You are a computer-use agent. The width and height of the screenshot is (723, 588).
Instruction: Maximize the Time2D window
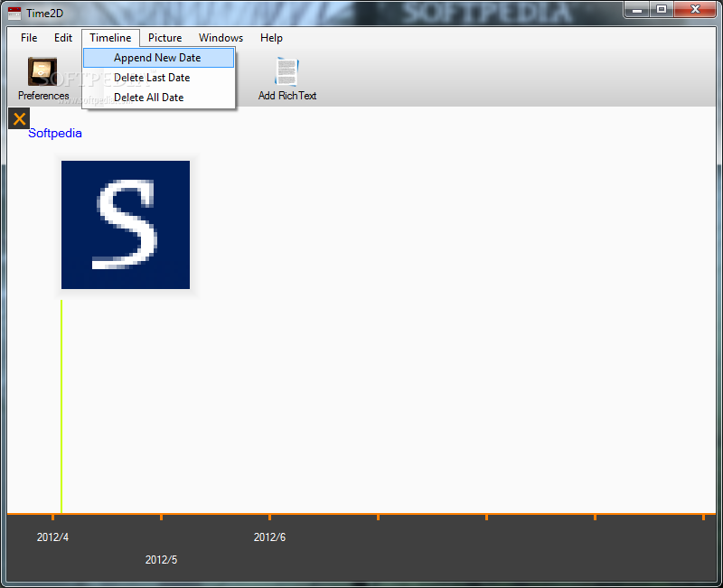click(662, 10)
